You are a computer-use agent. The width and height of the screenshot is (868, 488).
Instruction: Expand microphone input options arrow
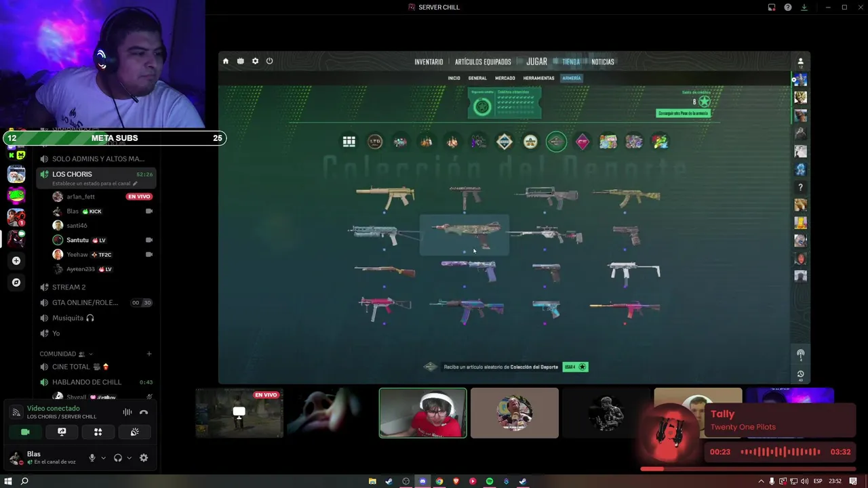tap(103, 458)
